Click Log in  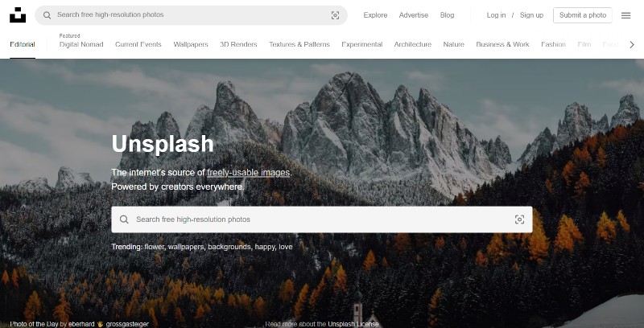pos(496,15)
